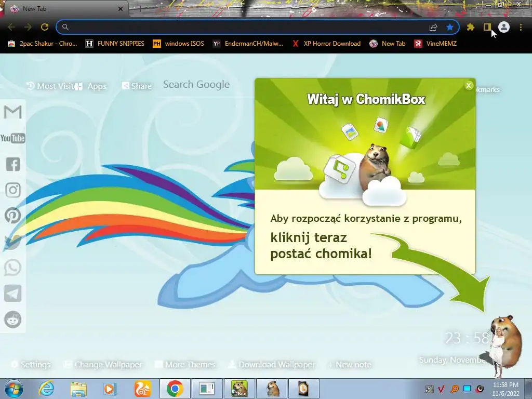Click red V tray icon

tap(442, 389)
